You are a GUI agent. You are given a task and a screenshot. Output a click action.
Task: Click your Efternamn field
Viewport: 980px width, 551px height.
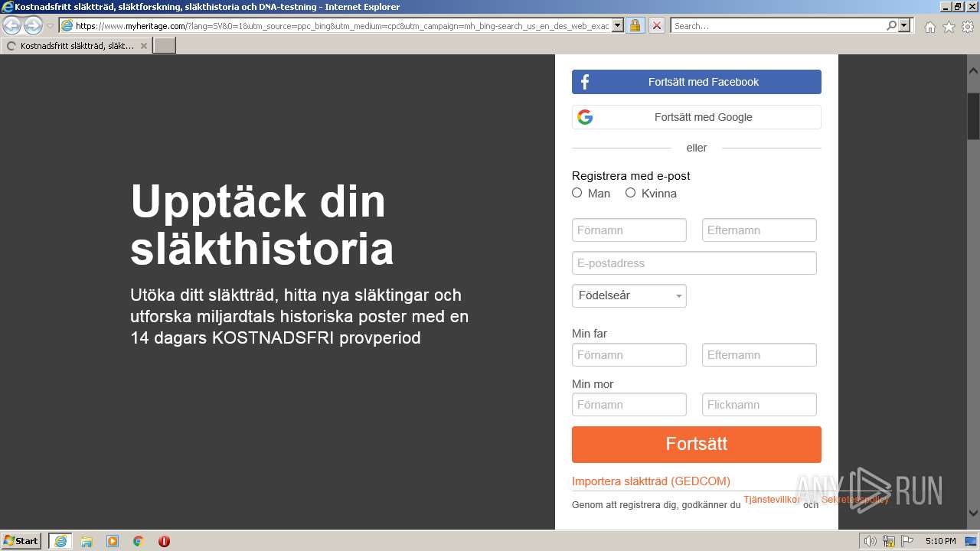coord(759,230)
